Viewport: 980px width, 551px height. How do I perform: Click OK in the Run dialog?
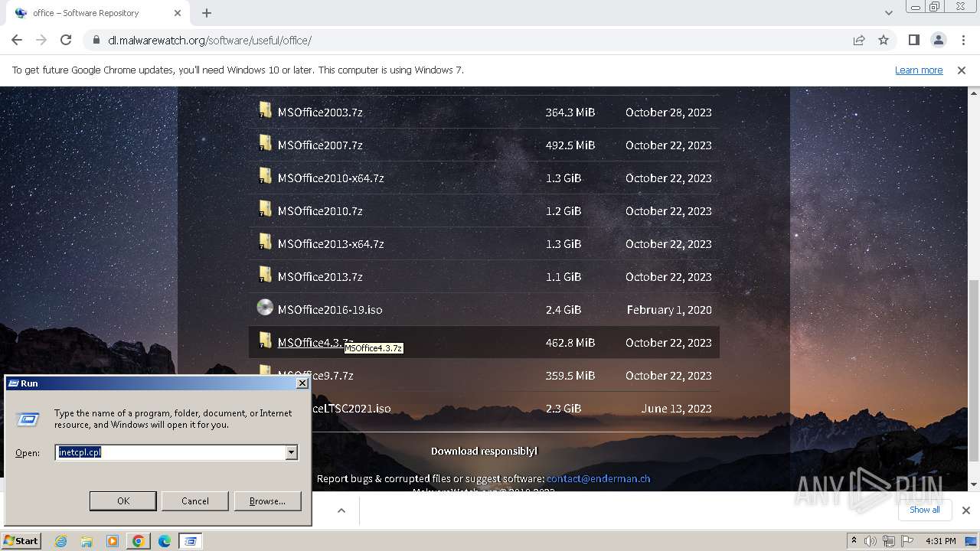click(x=123, y=500)
